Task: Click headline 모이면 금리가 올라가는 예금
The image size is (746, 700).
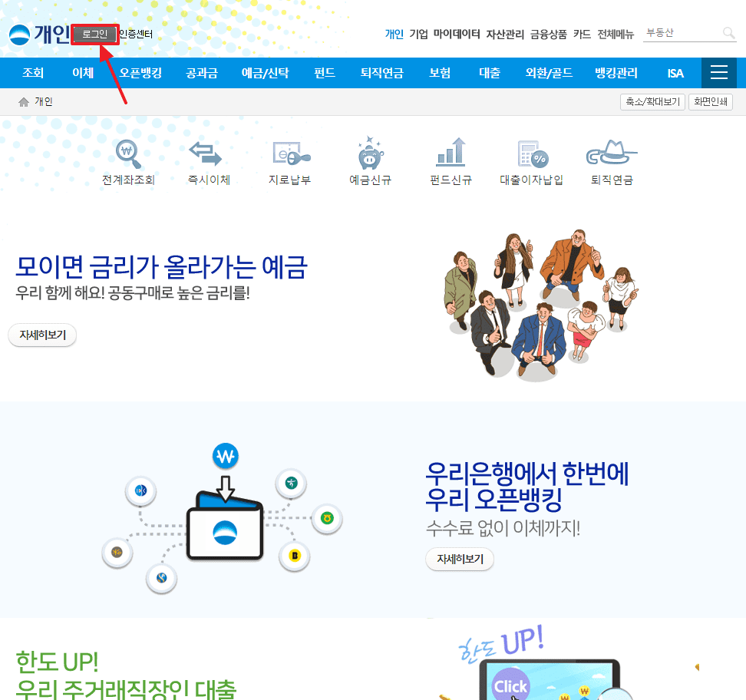Action: pos(162,266)
